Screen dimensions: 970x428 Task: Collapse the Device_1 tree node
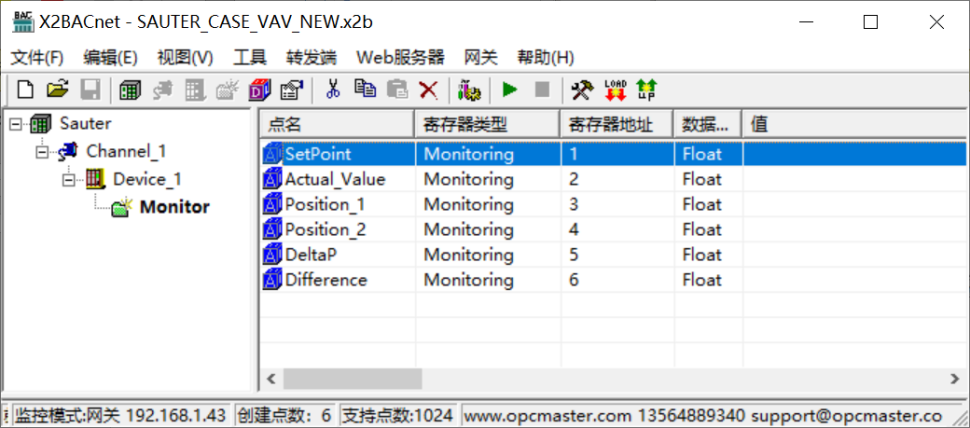tap(69, 179)
